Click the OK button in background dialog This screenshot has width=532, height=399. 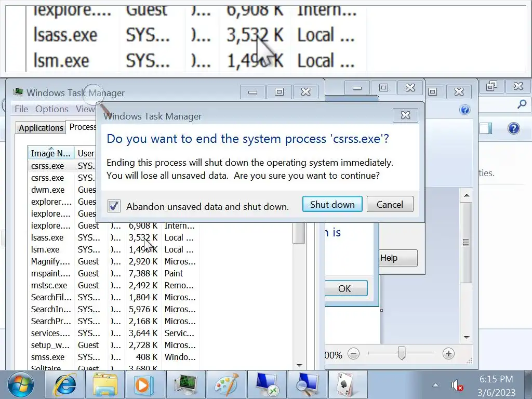[345, 288]
